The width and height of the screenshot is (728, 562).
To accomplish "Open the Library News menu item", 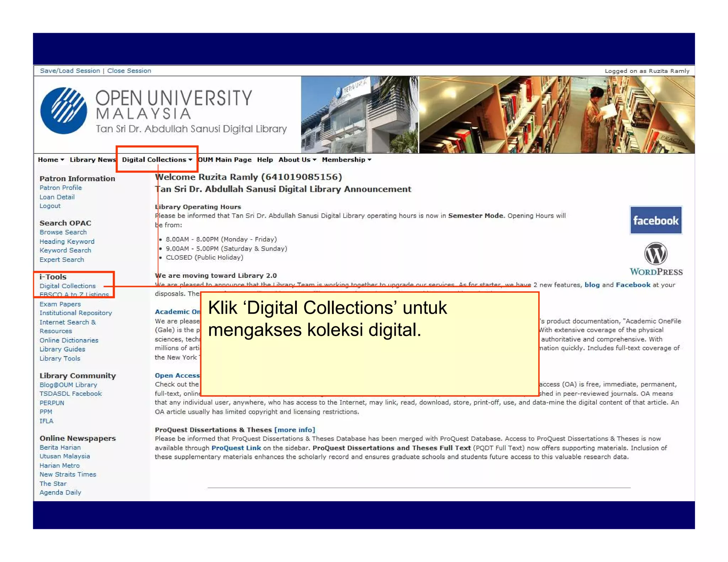I will (x=92, y=160).
